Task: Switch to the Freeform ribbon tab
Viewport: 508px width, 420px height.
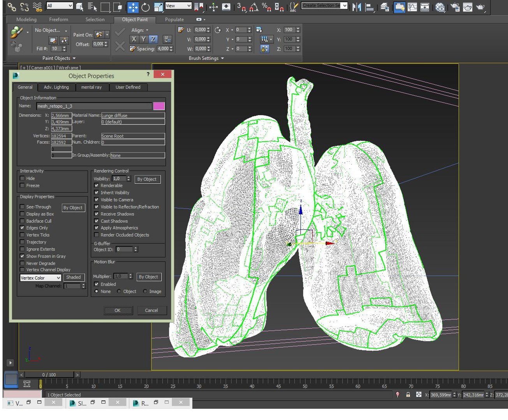Action: 59,19
